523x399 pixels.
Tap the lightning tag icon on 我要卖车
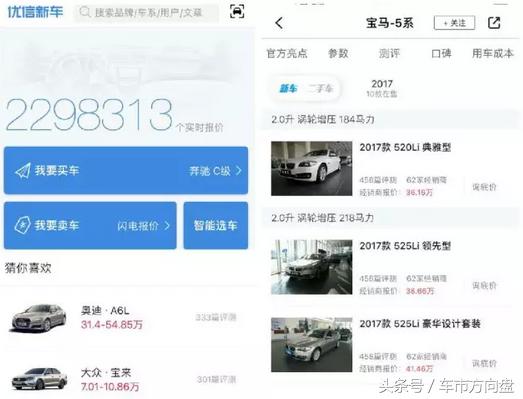[23, 225]
